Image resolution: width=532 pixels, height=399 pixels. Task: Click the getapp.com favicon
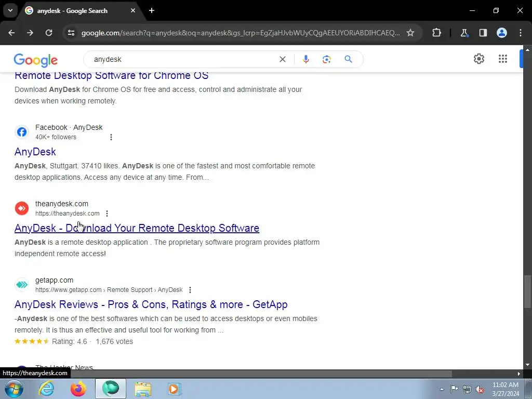22,285
